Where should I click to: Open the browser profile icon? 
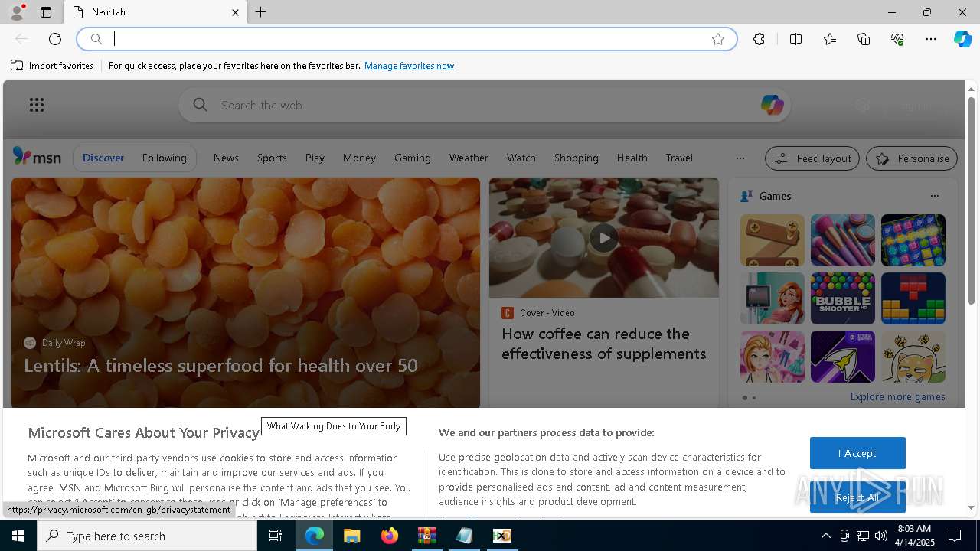(x=16, y=12)
